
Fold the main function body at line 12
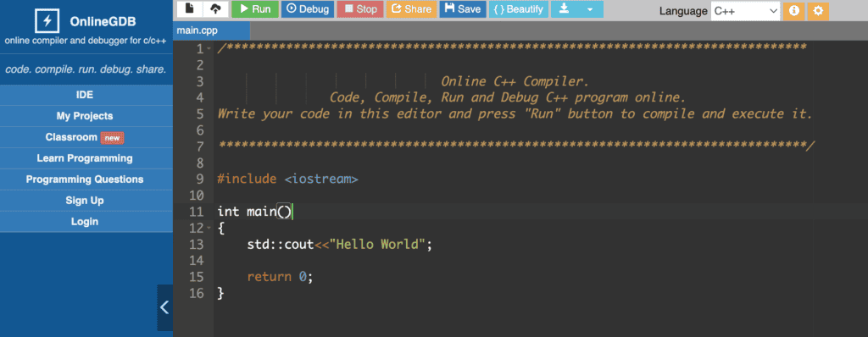tap(209, 228)
